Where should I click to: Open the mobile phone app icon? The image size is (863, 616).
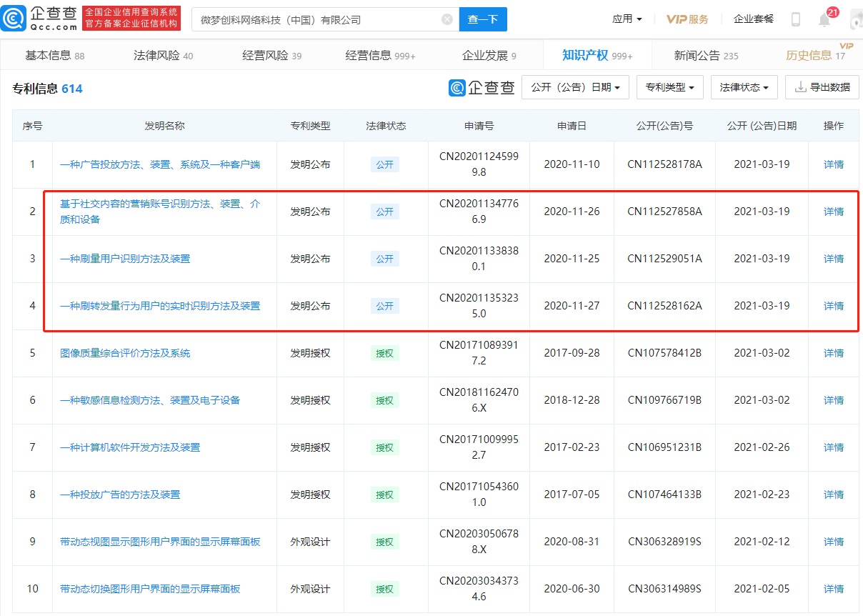[795, 19]
